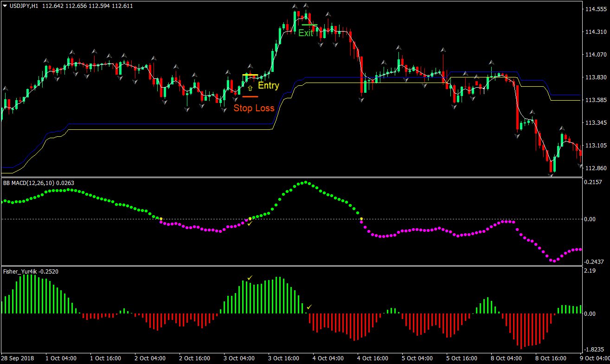Click the Stop Loss text label
The width and height of the screenshot is (610, 364).
[254, 108]
